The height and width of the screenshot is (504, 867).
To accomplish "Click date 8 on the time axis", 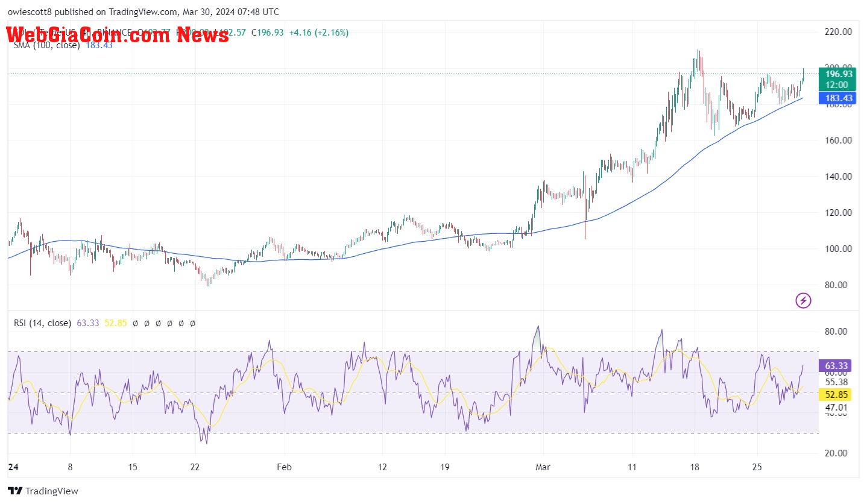I will (70, 467).
